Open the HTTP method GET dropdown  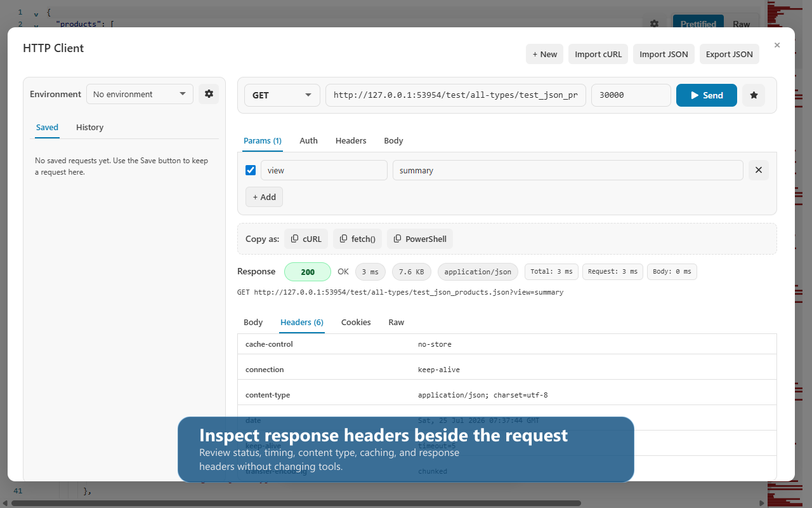(x=282, y=95)
